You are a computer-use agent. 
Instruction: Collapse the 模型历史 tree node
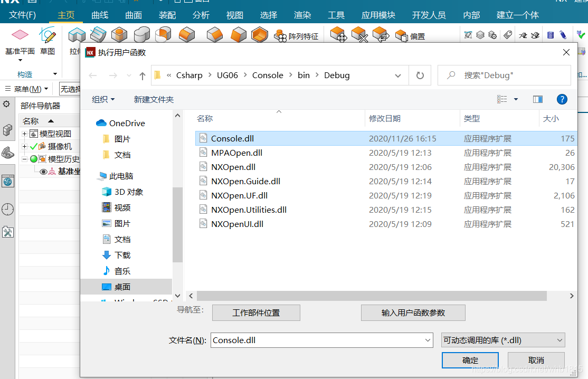[x=24, y=159]
